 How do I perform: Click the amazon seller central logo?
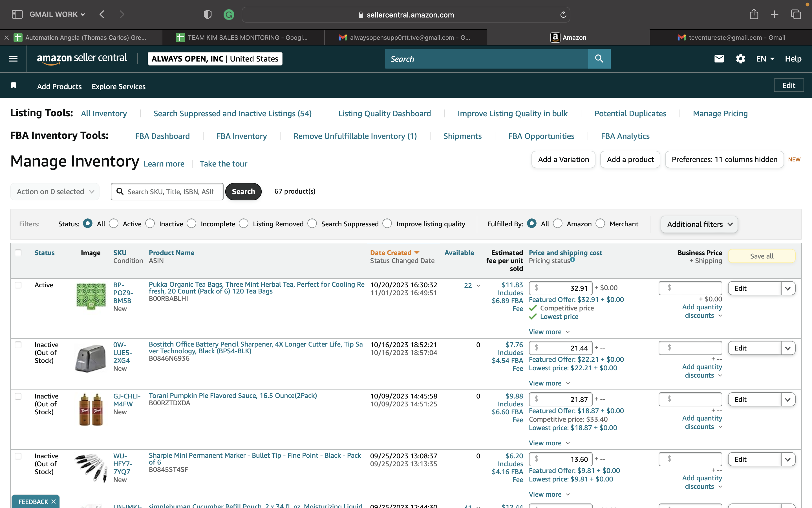click(82, 59)
